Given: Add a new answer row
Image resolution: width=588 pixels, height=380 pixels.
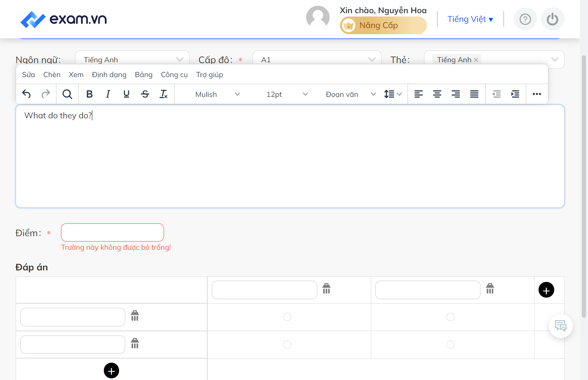Looking at the screenshot, I should point(111,371).
